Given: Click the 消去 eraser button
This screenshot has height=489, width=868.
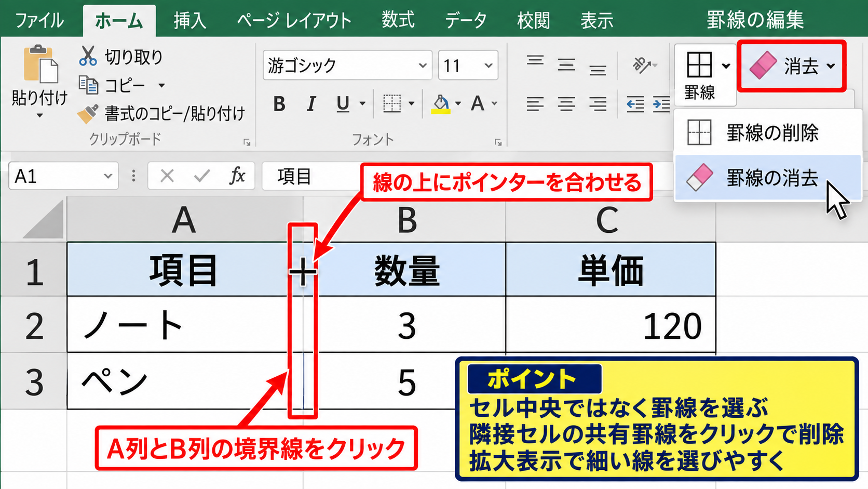Looking at the screenshot, I should pyautogui.click(x=792, y=67).
